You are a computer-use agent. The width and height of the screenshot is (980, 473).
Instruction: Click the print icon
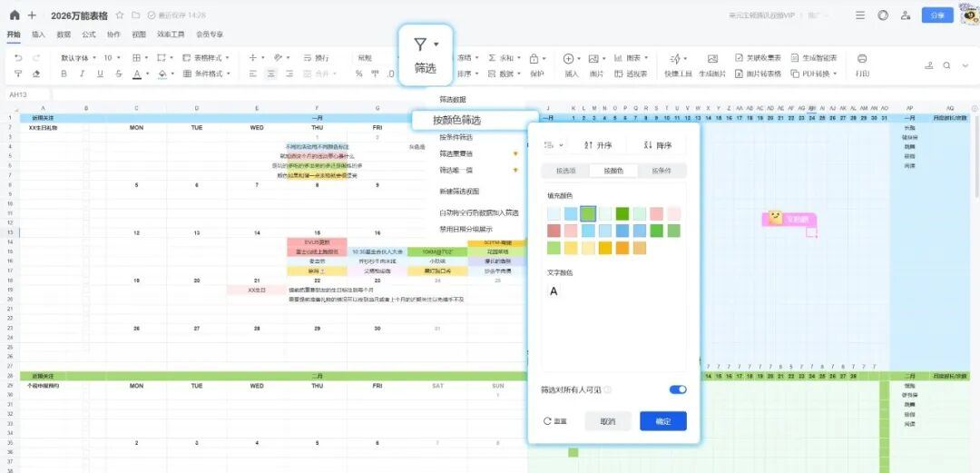point(861,58)
